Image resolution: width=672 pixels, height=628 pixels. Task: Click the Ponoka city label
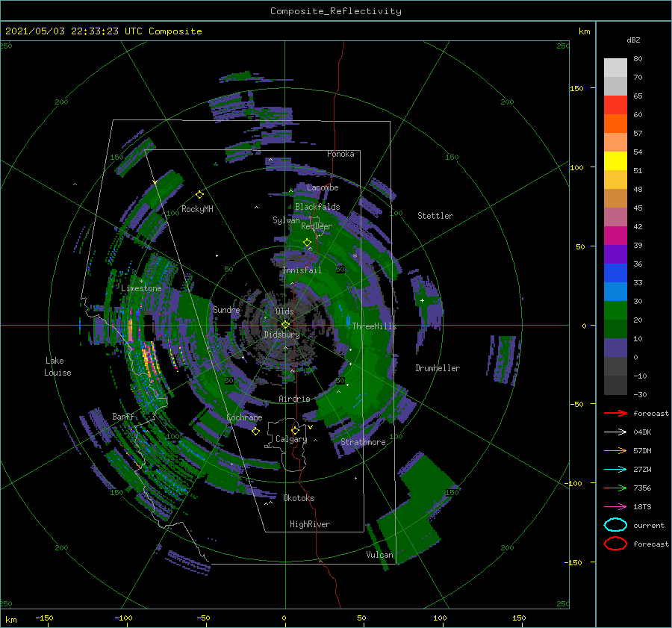click(340, 154)
